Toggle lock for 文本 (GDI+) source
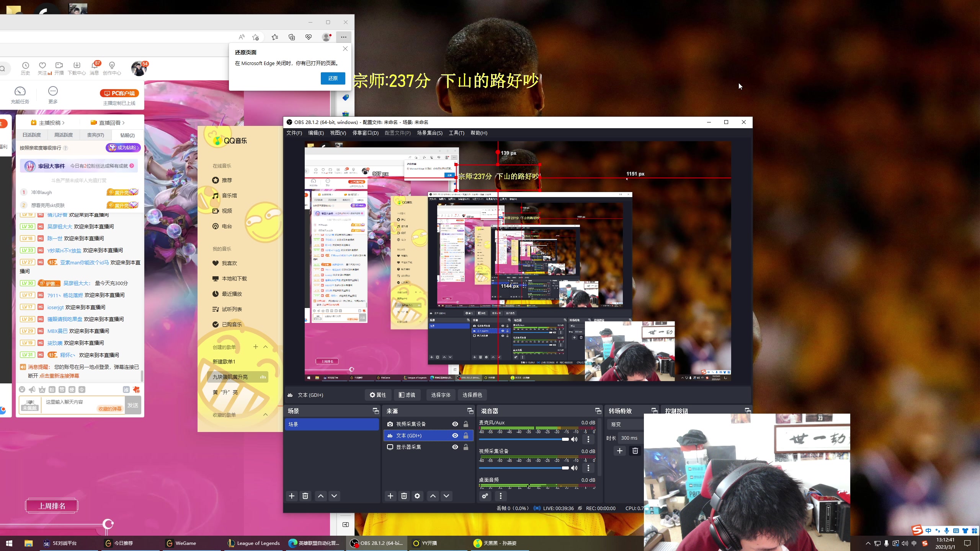Viewport: 980px width, 551px height. (x=466, y=435)
